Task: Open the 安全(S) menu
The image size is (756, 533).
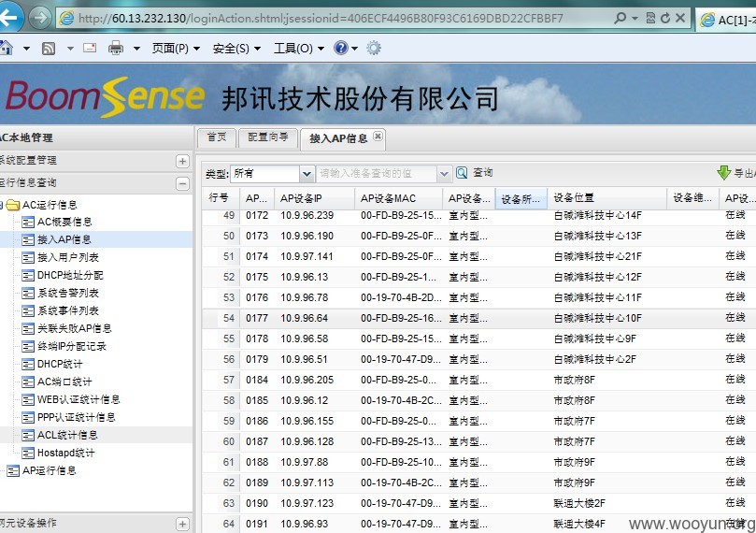Action: (x=236, y=49)
